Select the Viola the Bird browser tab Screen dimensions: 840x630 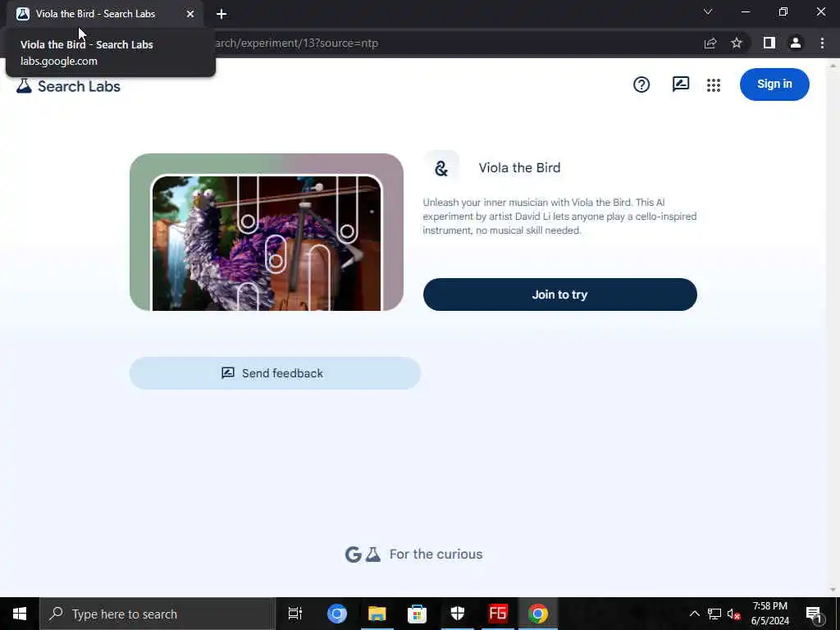coord(104,14)
